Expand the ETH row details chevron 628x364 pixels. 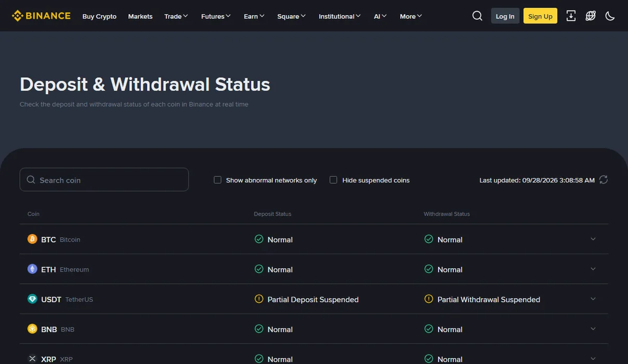pyautogui.click(x=593, y=269)
